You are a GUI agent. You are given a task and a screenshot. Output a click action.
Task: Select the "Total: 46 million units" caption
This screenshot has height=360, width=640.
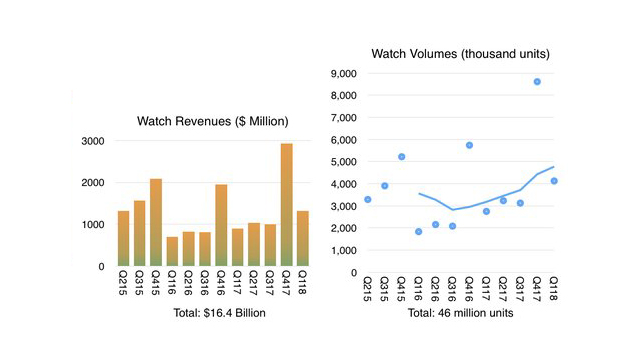pos(460,313)
